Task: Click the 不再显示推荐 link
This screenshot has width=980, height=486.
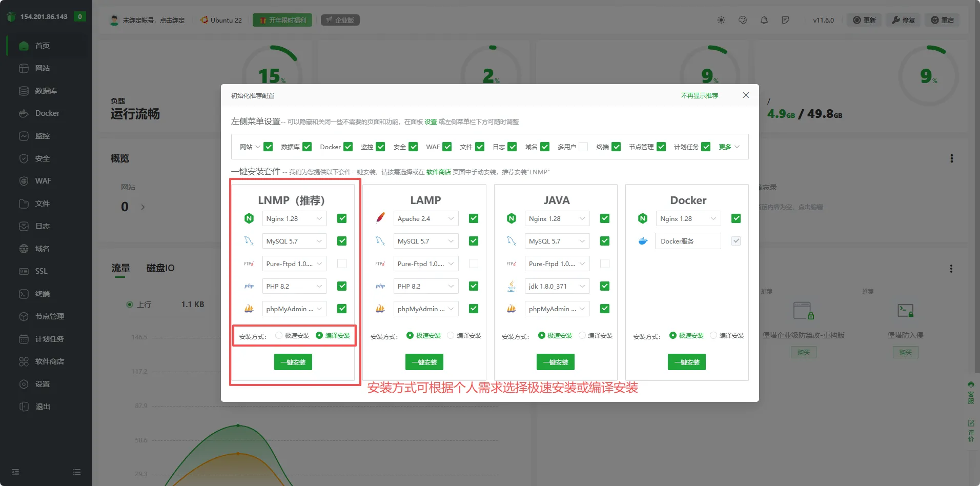Action: [699, 95]
